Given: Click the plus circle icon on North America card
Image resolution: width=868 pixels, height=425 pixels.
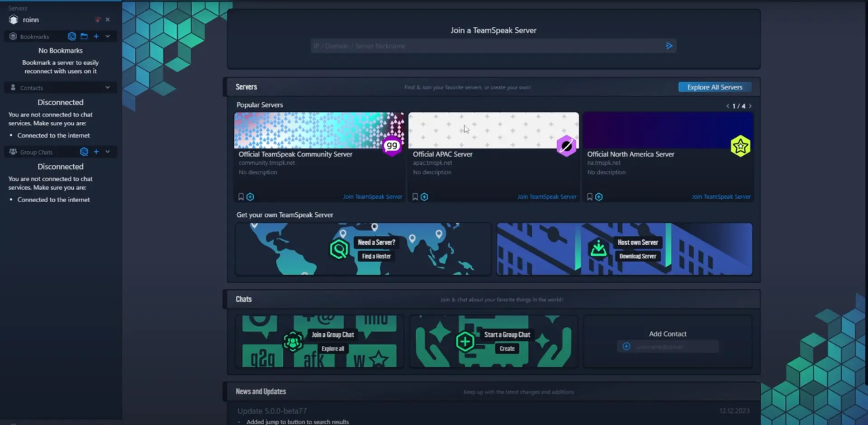Looking at the screenshot, I should 599,197.
